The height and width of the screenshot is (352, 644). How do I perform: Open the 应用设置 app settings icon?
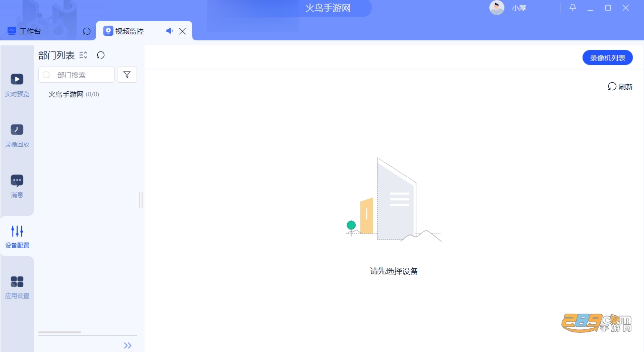(17, 282)
